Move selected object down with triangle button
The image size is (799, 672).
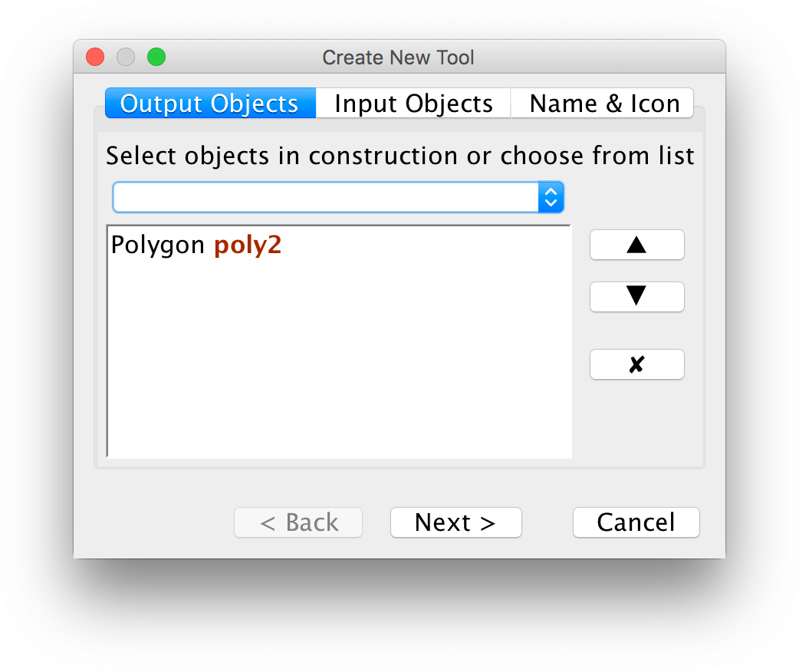(636, 296)
